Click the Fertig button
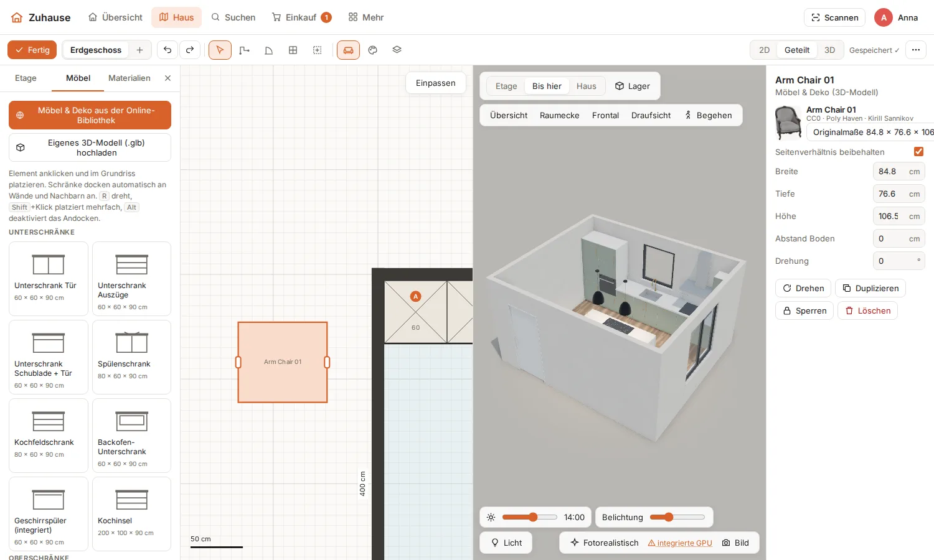The image size is (934, 560). point(32,50)
